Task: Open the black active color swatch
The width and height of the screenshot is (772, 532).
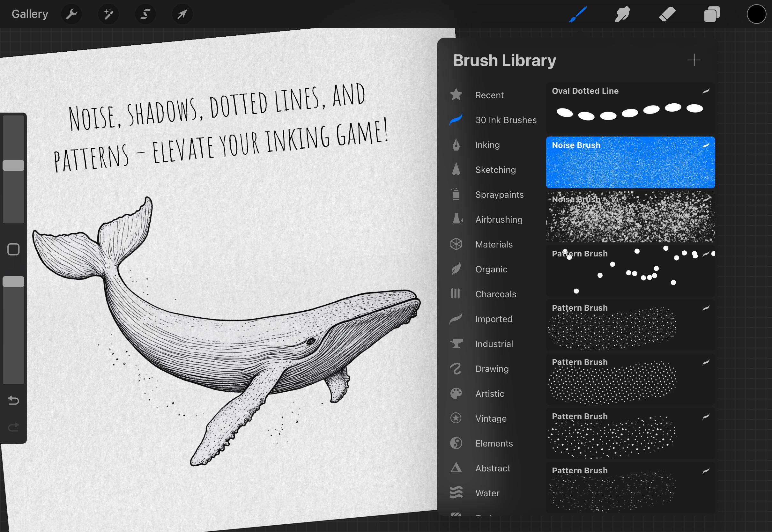Action: pyautogui.click(x=756, y=14)
